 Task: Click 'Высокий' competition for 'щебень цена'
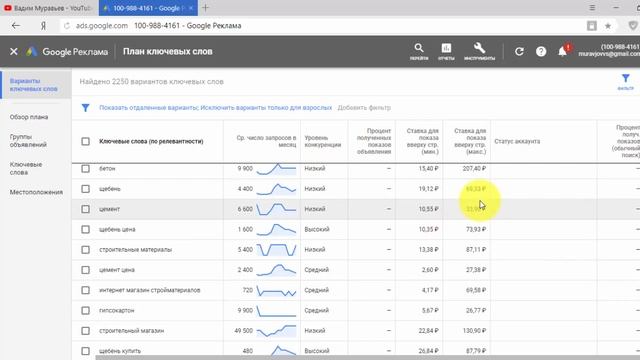click(x=317, y=229)
